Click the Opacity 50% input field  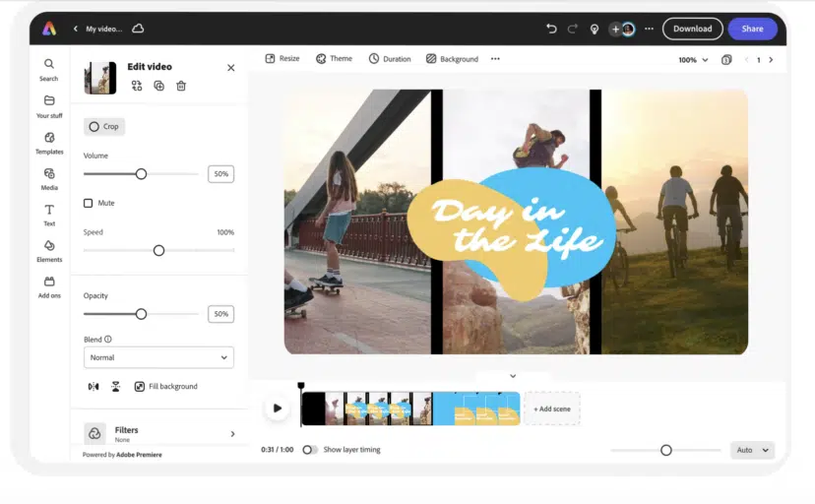220,314
